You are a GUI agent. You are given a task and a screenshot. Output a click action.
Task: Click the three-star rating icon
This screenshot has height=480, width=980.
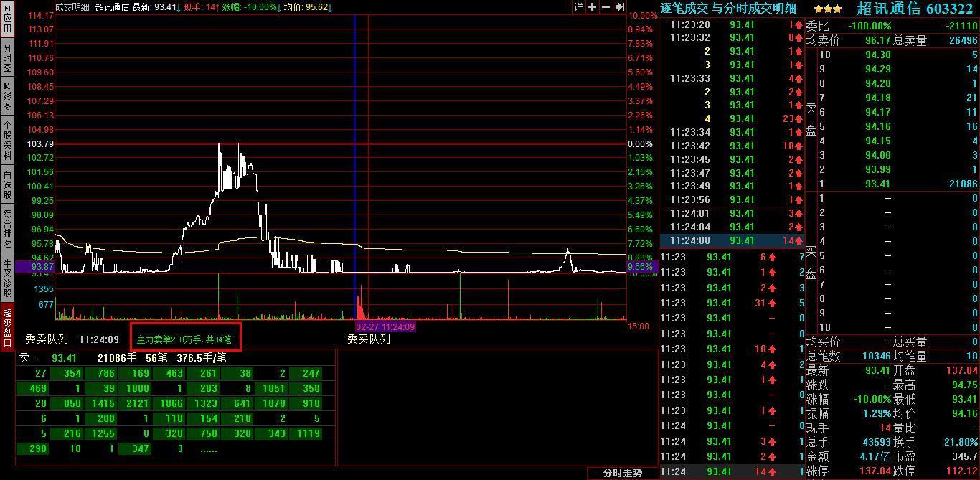pos(827,9)
